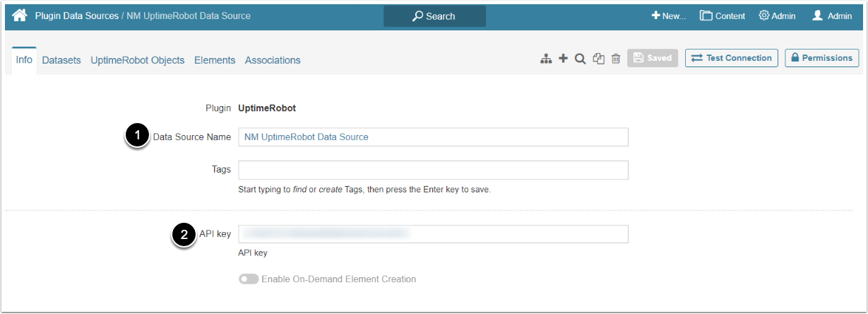Delete data source with trash icon
Image resolution: width=868 pixels, height=314 pixels.
click(x=616, y=59)
